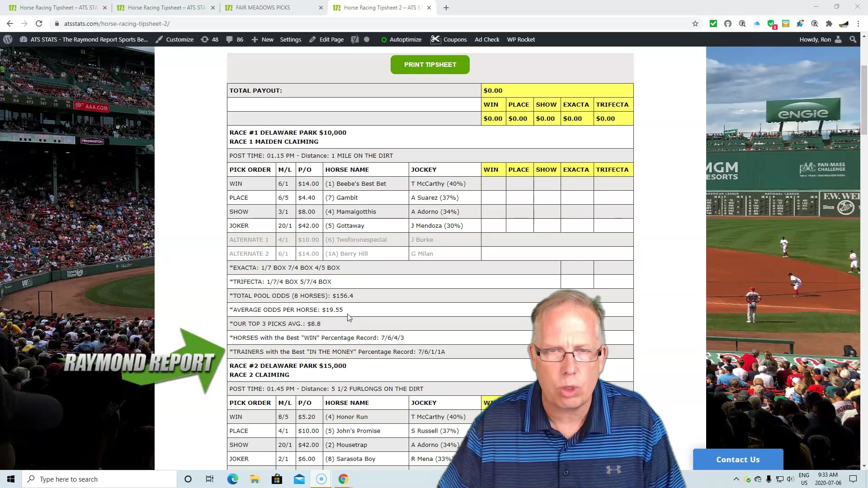Open the Mail app from the taskbar

tap(299, 479)
